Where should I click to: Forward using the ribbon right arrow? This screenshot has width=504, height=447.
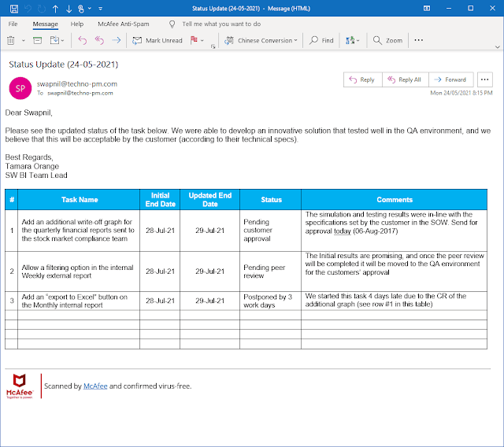tap(116, 40)
